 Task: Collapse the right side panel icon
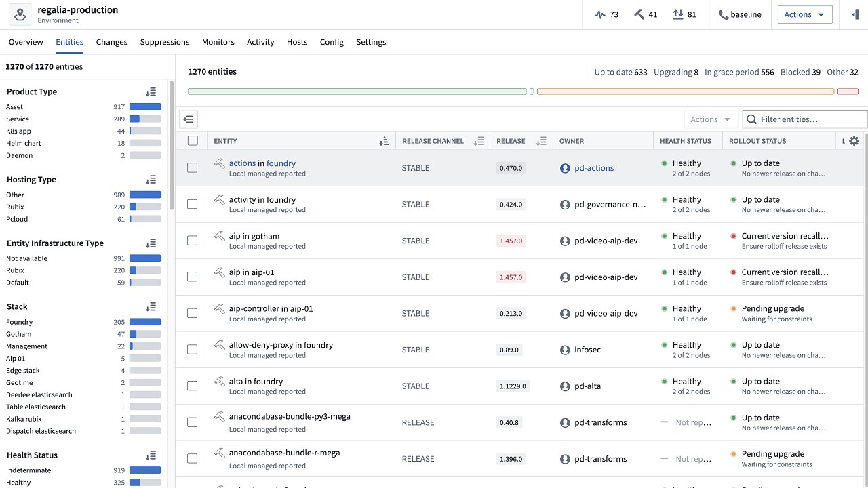click(x=854, y=14)
